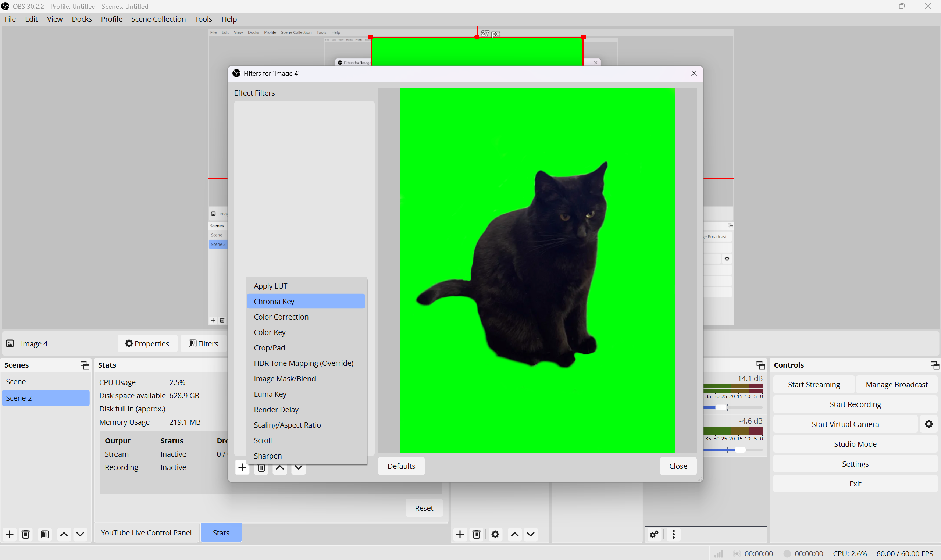Viewport: 941px width, 560px height.
Task: Open the File menu
Action: (10, 19)
